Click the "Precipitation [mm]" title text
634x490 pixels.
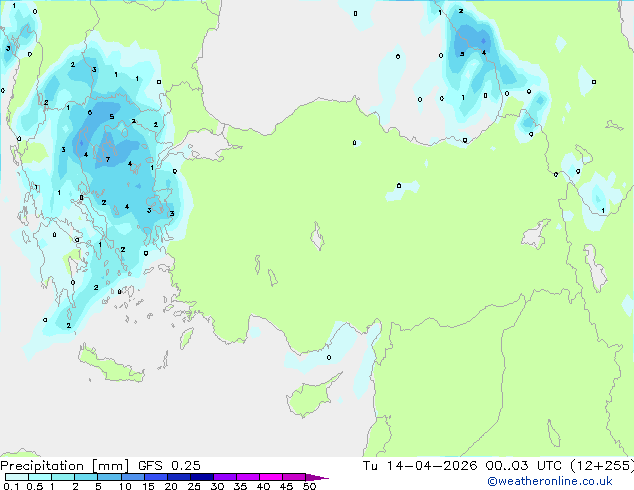click(x=65, y=466)
